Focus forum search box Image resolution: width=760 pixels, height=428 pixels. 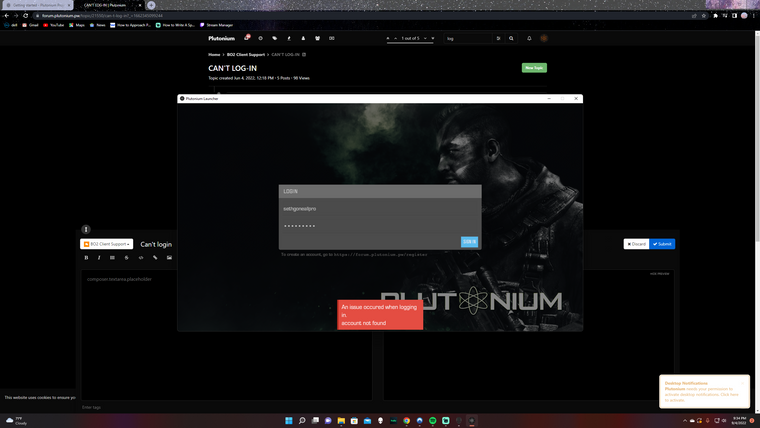(468, 38)
